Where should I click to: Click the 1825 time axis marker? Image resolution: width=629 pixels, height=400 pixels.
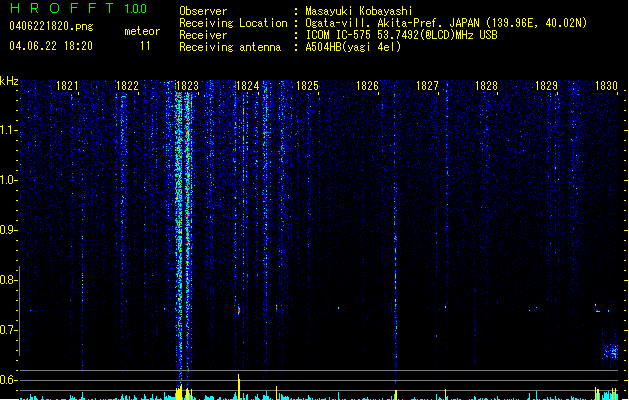[307, 86]
